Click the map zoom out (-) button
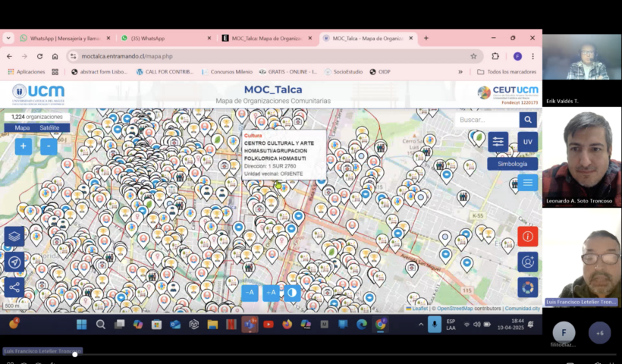Viewport: 622px width, 364px height. point(49,146)
